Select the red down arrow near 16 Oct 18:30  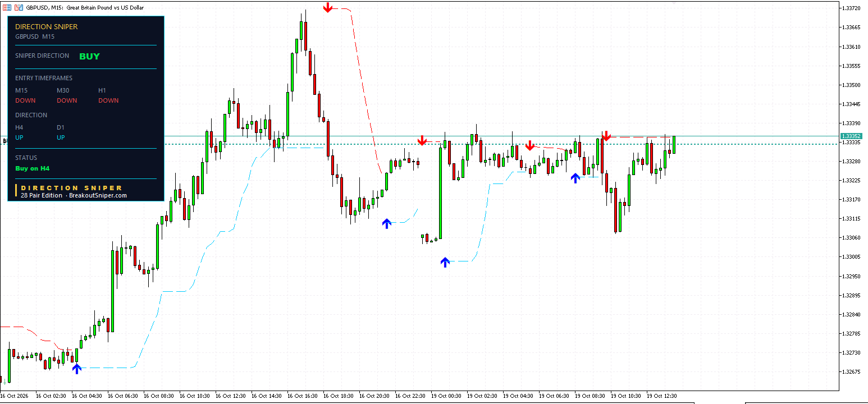coord(328,8)
